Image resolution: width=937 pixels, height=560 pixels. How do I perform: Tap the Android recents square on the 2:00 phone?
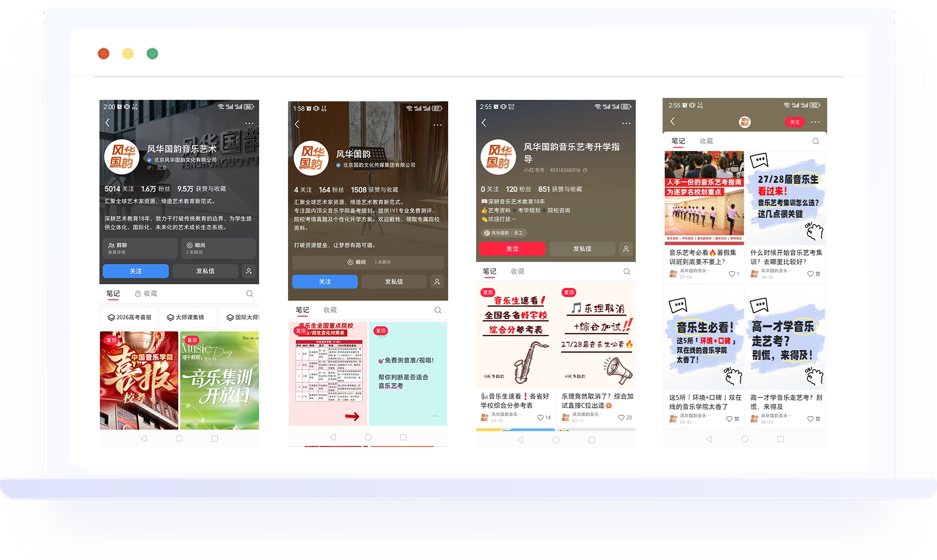tap(215, 439)
